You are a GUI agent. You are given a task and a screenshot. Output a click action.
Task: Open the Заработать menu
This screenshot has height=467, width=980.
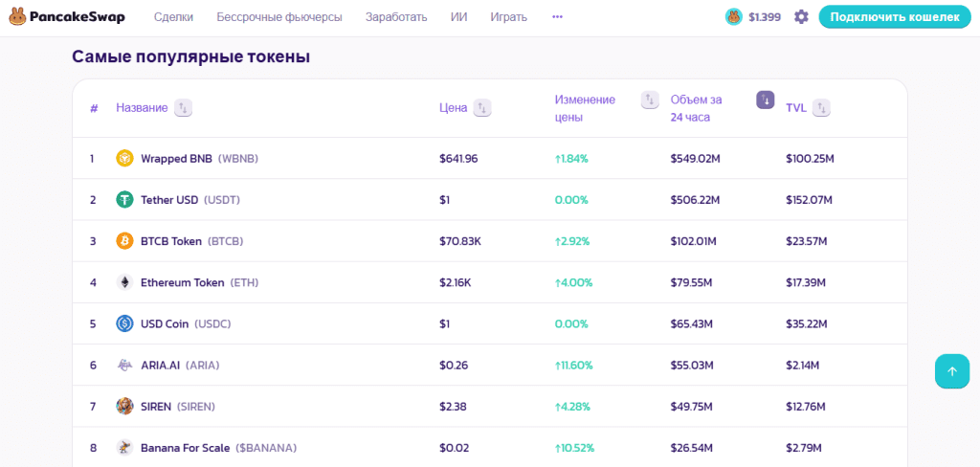point(396,17)
